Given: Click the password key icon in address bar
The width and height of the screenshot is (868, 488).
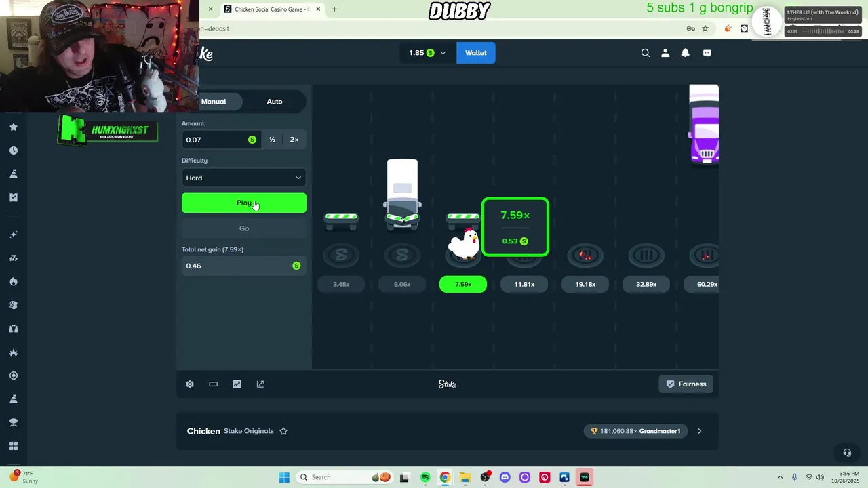Looking at the screenshot, I should click(690, 28).
